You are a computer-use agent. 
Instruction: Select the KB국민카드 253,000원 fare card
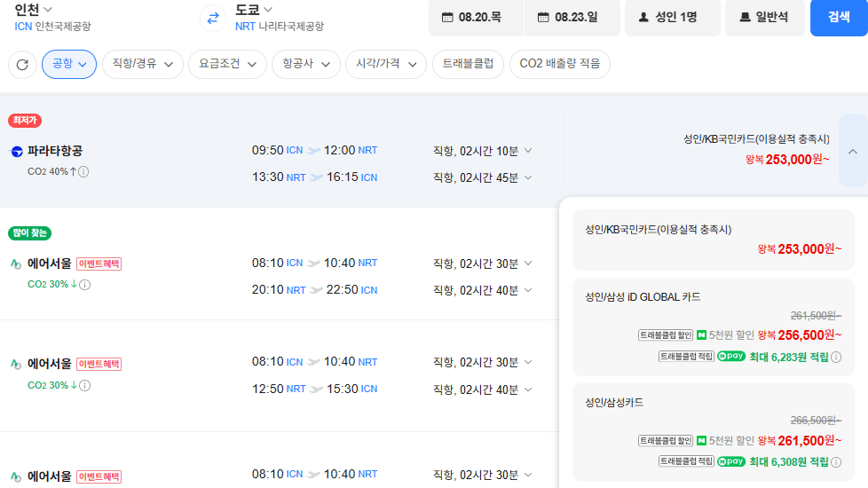pyautogui.click(x=713, y=240)
